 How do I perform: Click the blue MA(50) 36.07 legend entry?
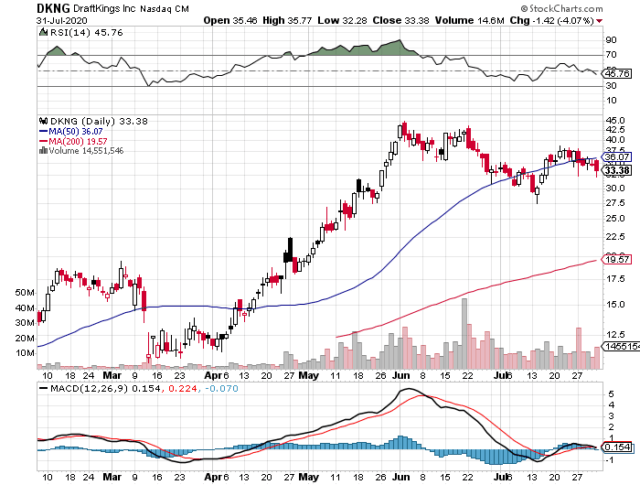point(71,131)
